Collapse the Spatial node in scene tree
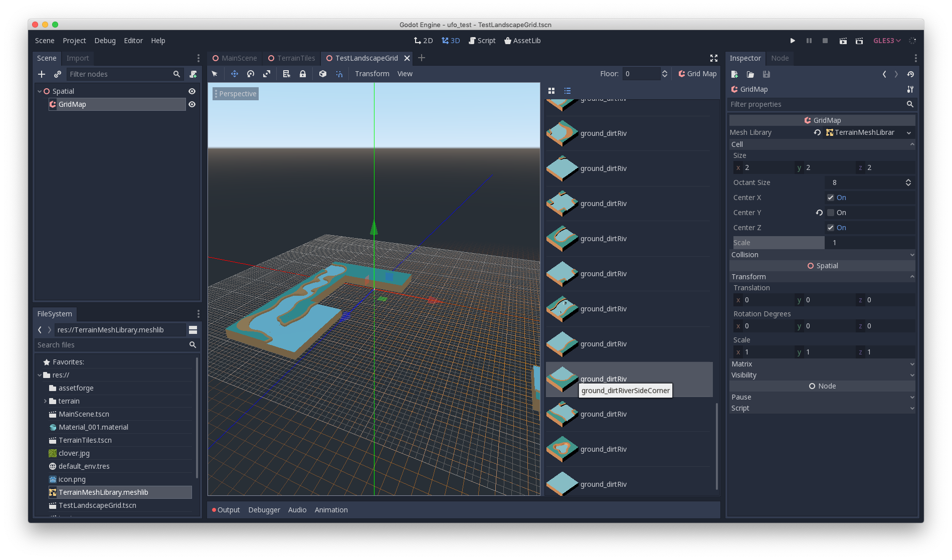The image size is (952, 560). 40,91
